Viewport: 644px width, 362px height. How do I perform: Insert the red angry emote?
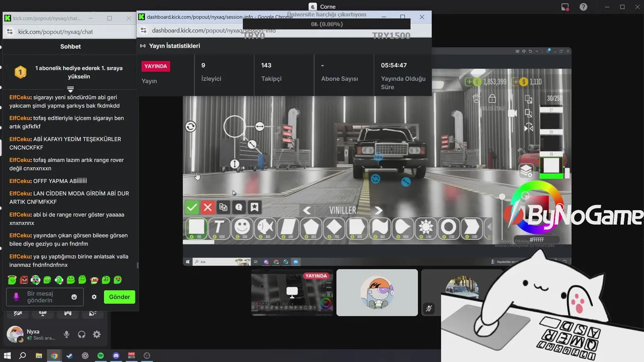[24, 280]
